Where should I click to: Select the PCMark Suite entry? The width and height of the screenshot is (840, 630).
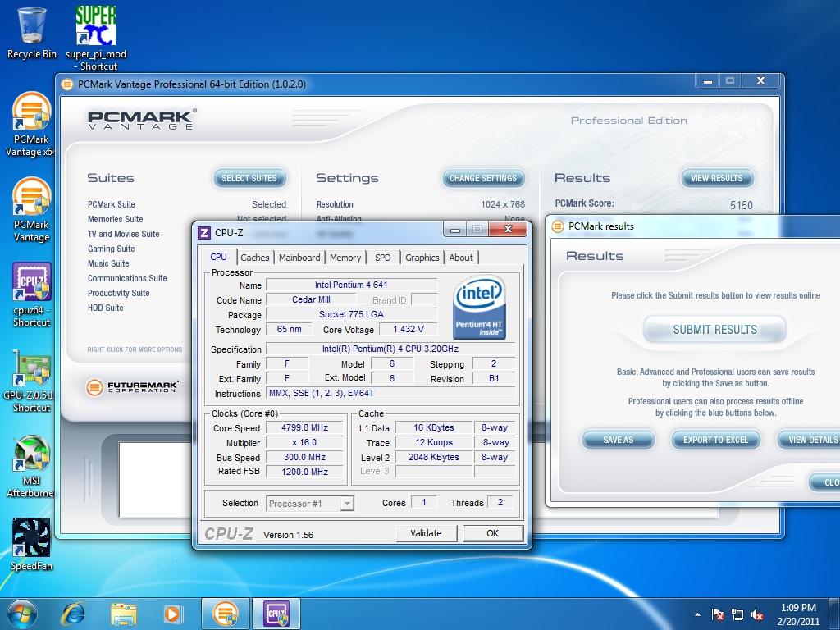[x=112, y=204]
